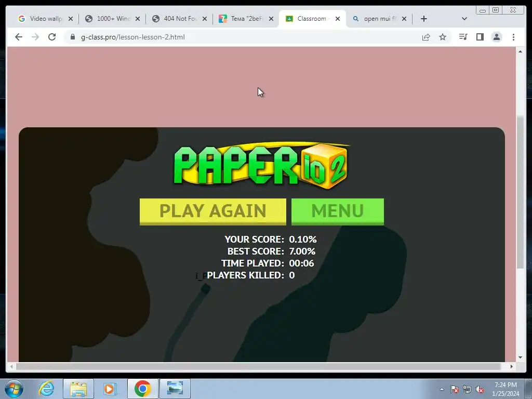
Task: Click PLAY AGAIN button
Action: click(x=212, y=211)
